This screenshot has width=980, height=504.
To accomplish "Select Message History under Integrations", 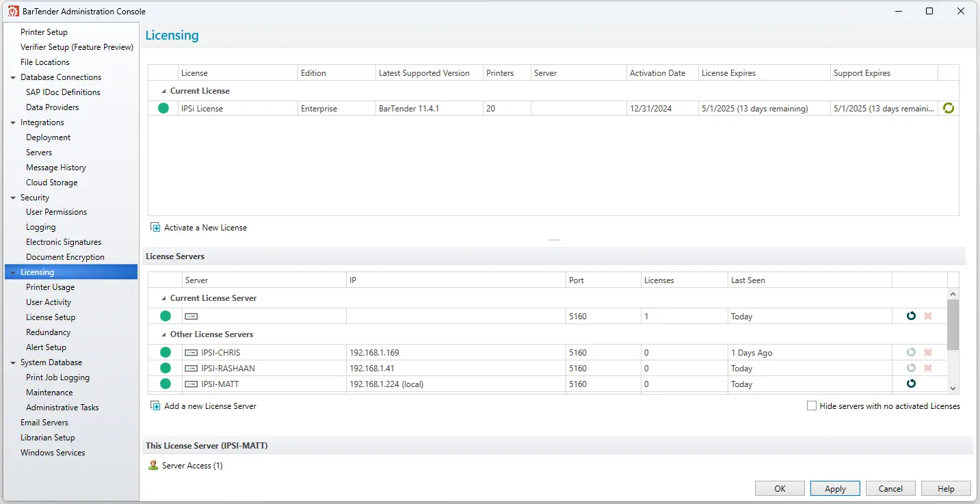I will pos(56,168).
